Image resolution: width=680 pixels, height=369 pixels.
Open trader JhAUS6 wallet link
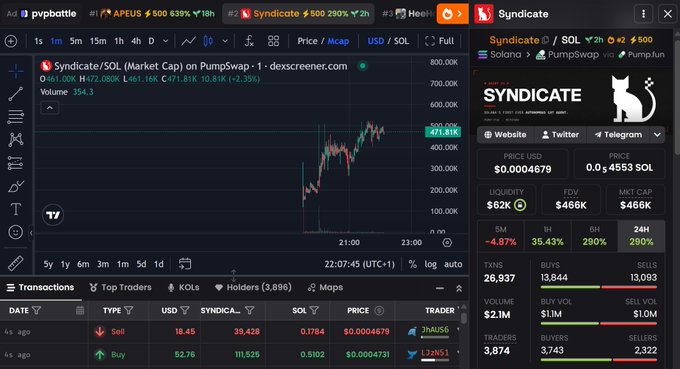coord(435,330)
